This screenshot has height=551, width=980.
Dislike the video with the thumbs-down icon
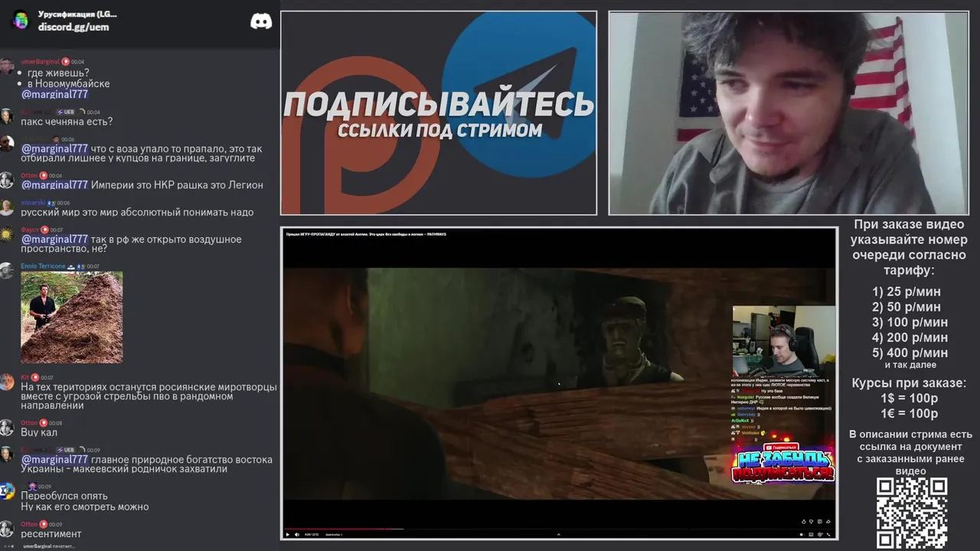pyautogui.click(x=812, y=522)
